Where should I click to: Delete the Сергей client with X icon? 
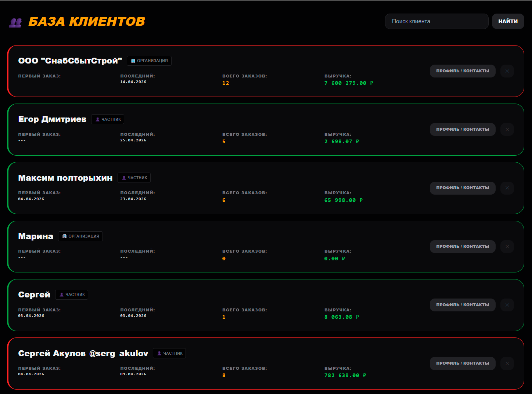click(x=507, y=305)
